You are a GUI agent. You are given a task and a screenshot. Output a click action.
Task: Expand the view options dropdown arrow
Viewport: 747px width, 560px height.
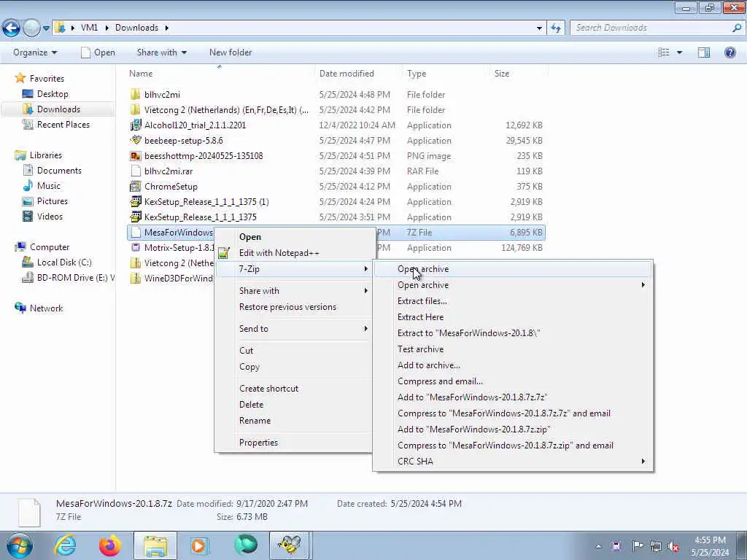point(679,52)
